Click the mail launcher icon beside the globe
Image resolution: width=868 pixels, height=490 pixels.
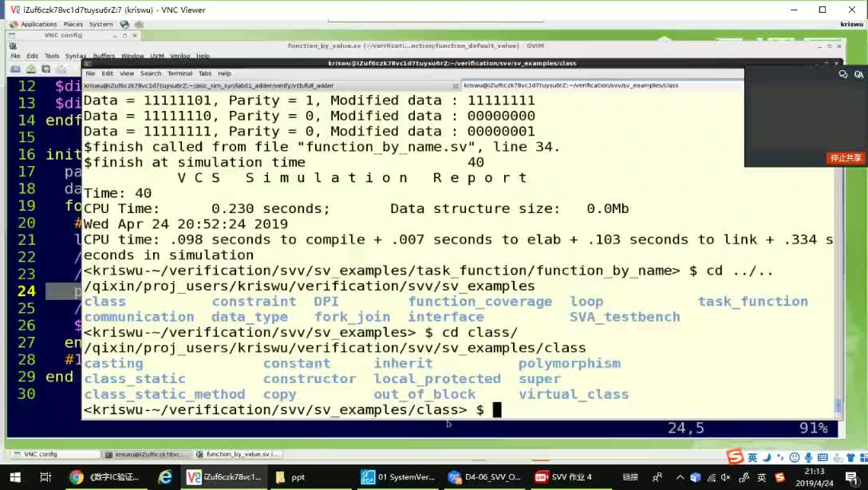pos(138,25)
